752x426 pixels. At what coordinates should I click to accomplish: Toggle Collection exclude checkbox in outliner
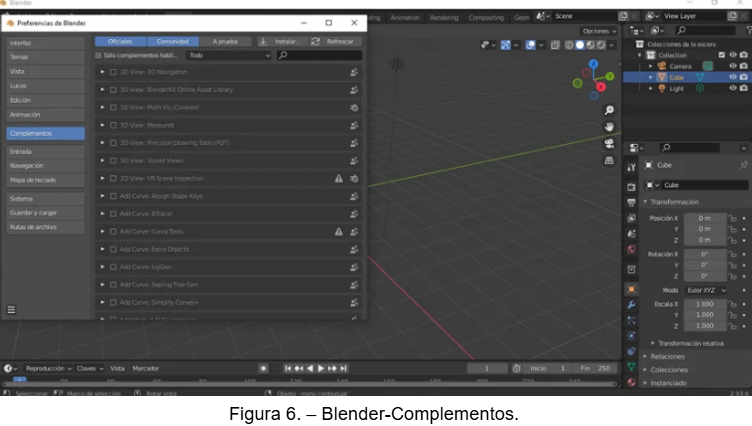point(722,55)
